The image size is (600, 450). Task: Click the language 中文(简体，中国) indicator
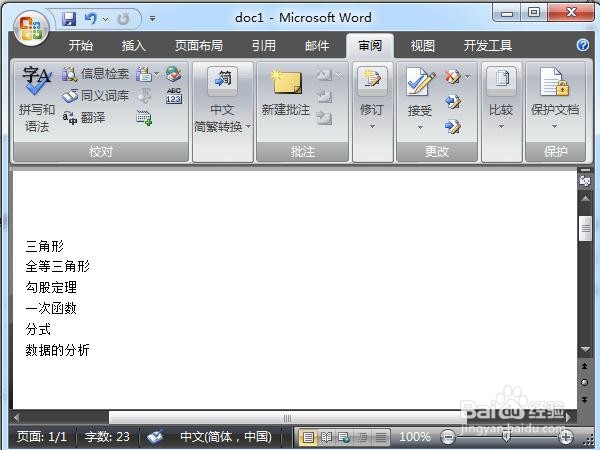[226, 437]
